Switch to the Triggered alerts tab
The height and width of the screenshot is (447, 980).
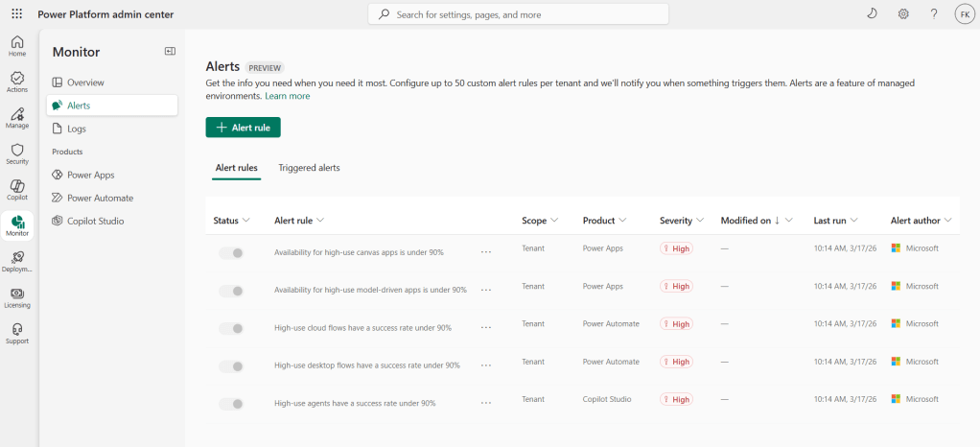(x=309, y=168)
